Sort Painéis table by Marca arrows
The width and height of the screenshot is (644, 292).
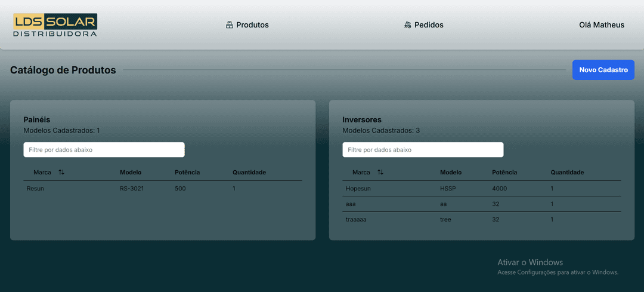click(x=61, y=173)
